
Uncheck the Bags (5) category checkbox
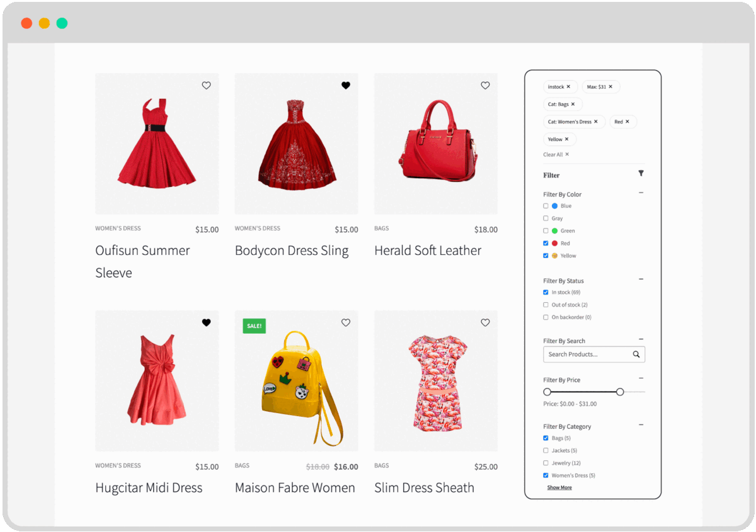click(546, 438)
